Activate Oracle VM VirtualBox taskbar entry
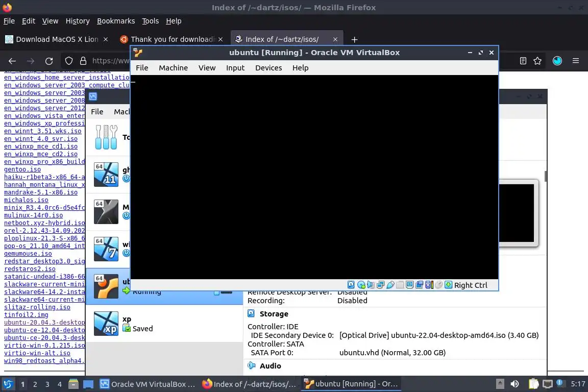Screen dimensions: 588x392 point(148,384)
